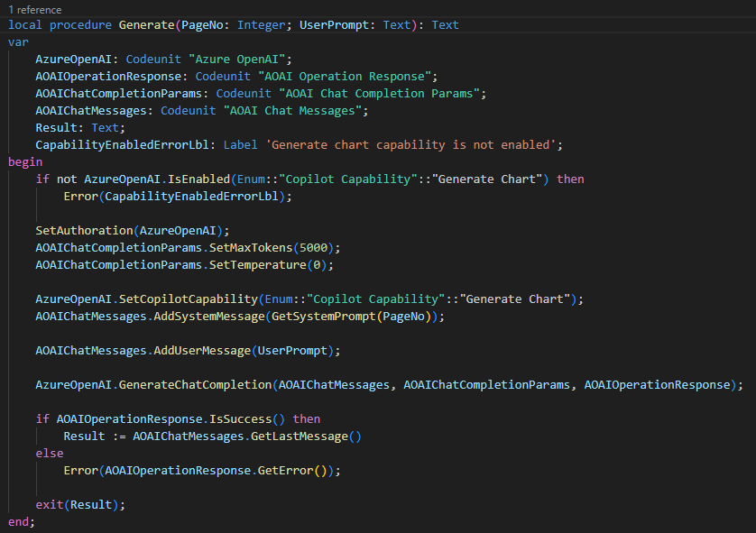Click the closing "end;" keyword

click(x=22, y=522)
